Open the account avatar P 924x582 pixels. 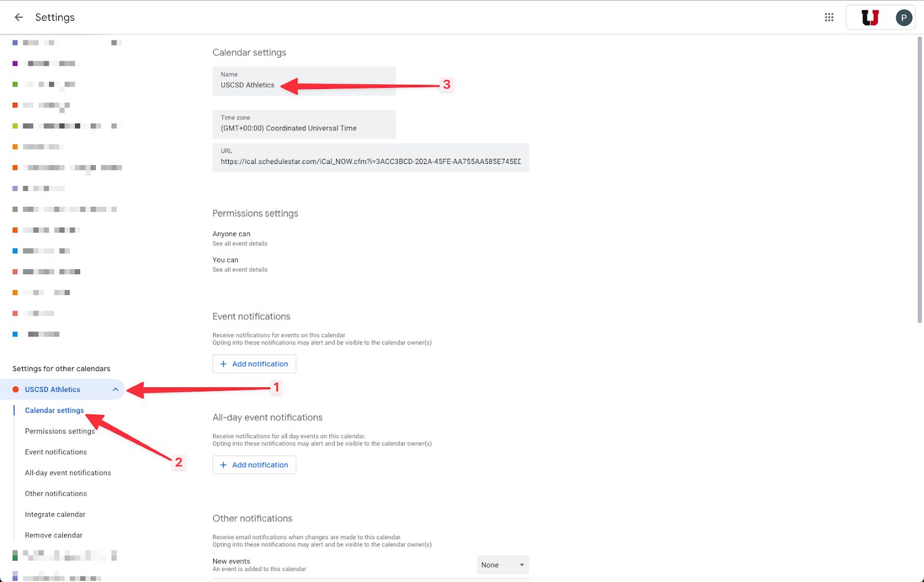tap(904, 17)
